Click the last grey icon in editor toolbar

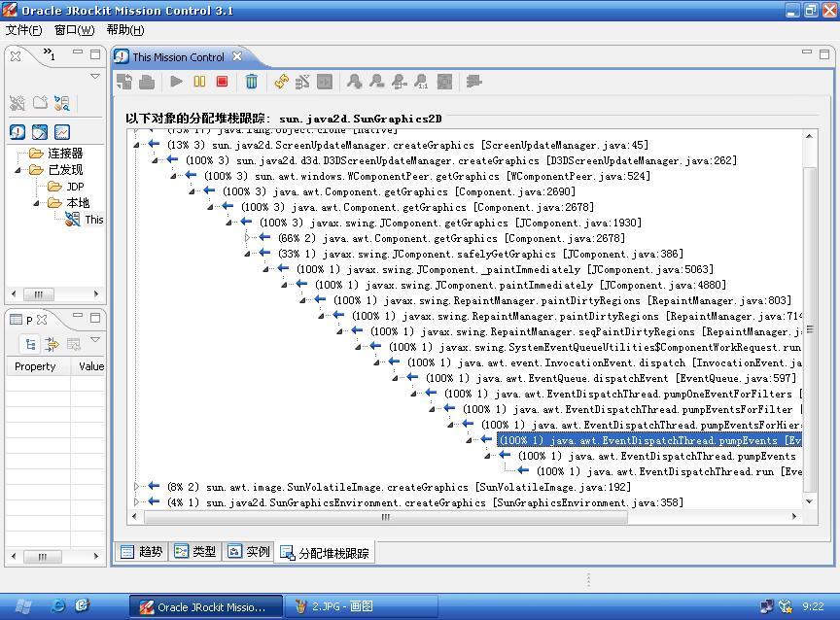pyautogui.click(x=474, y=82)
